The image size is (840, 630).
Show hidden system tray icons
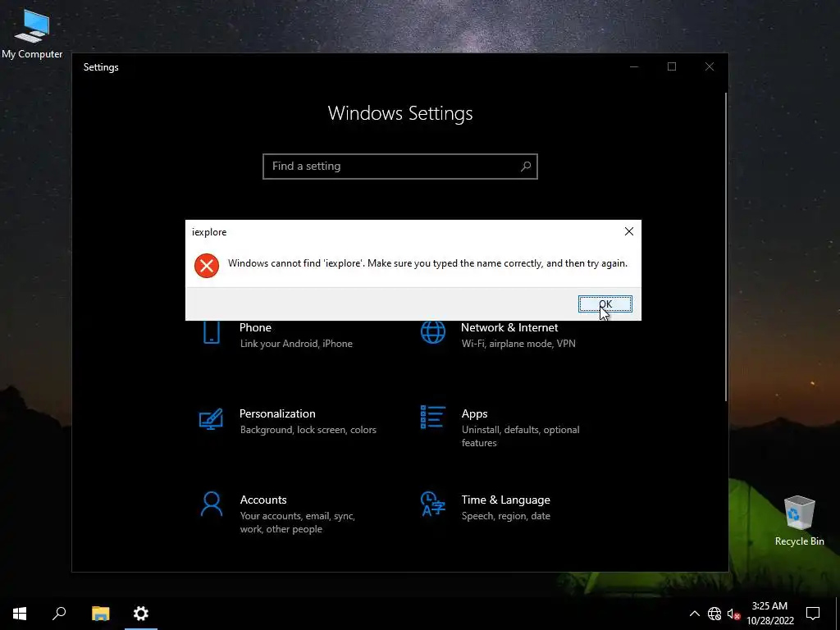(694, 614)
